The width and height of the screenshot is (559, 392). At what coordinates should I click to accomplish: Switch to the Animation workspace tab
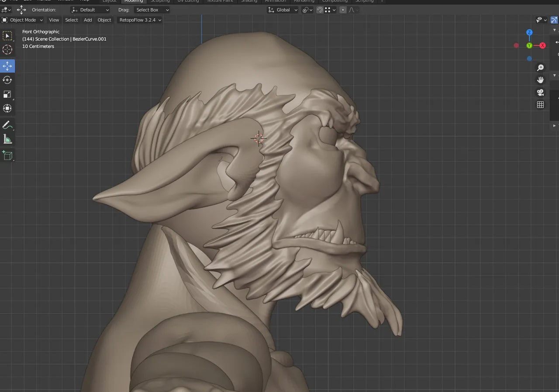(276, 1)
